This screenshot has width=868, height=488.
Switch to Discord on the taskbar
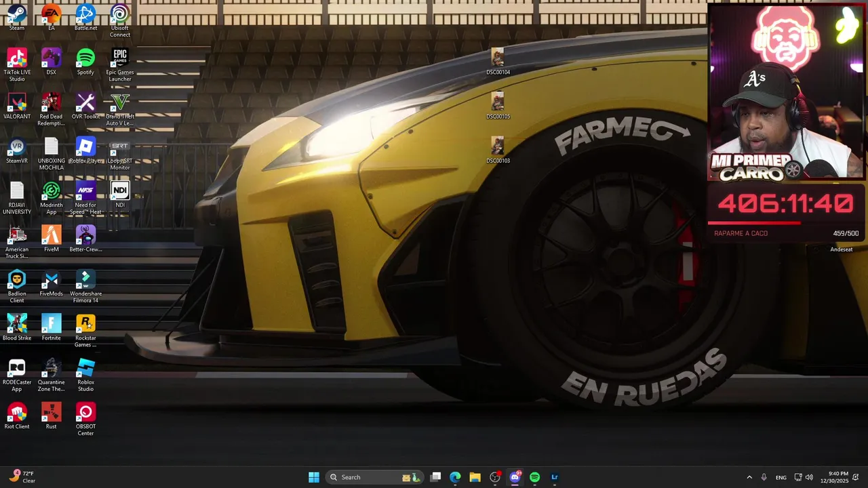coord(515,477)
